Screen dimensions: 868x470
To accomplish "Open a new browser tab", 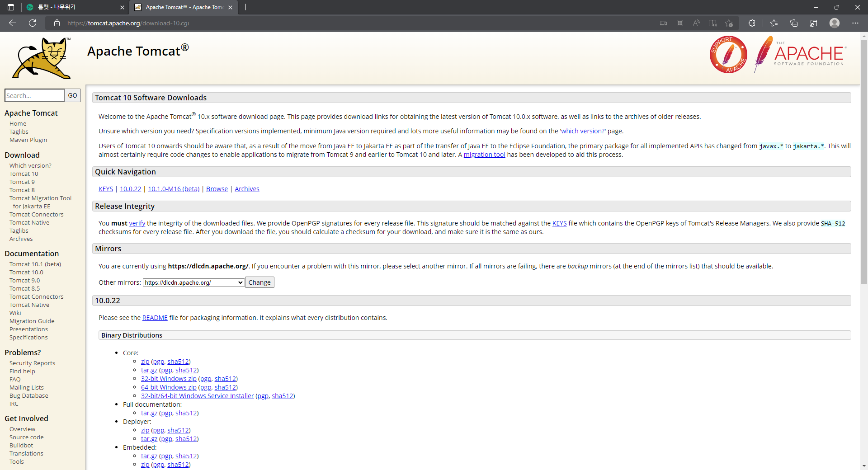I will [x=246, y=7].
